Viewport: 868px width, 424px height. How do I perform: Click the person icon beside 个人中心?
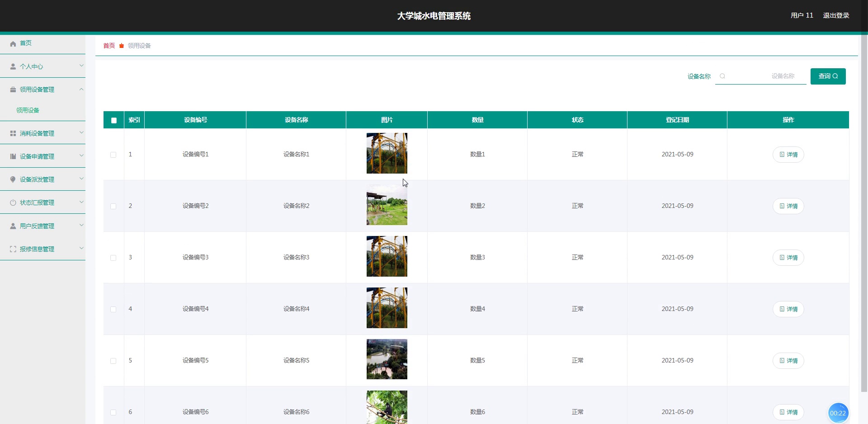coord(13,66)
